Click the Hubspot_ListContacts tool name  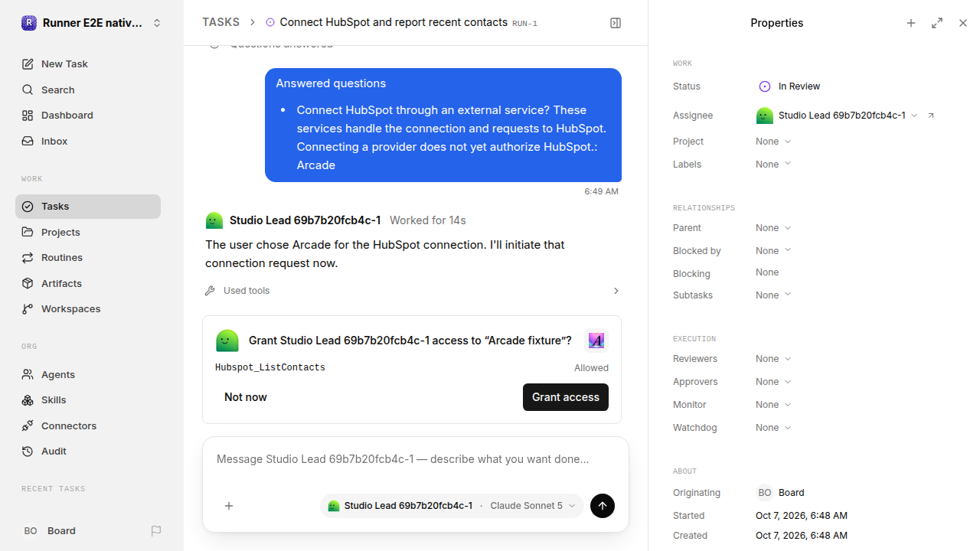(270, 368)
